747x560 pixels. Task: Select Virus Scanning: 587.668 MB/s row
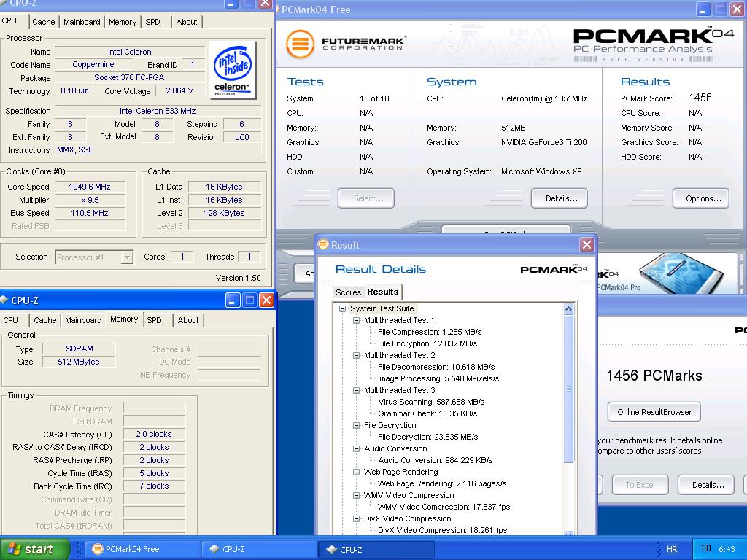click(430, 402)
